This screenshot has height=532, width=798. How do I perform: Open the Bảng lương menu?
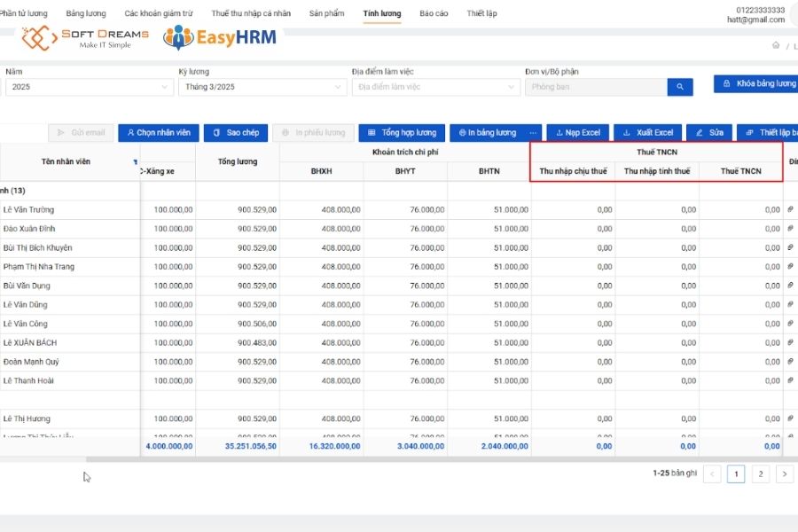(86, 13)
